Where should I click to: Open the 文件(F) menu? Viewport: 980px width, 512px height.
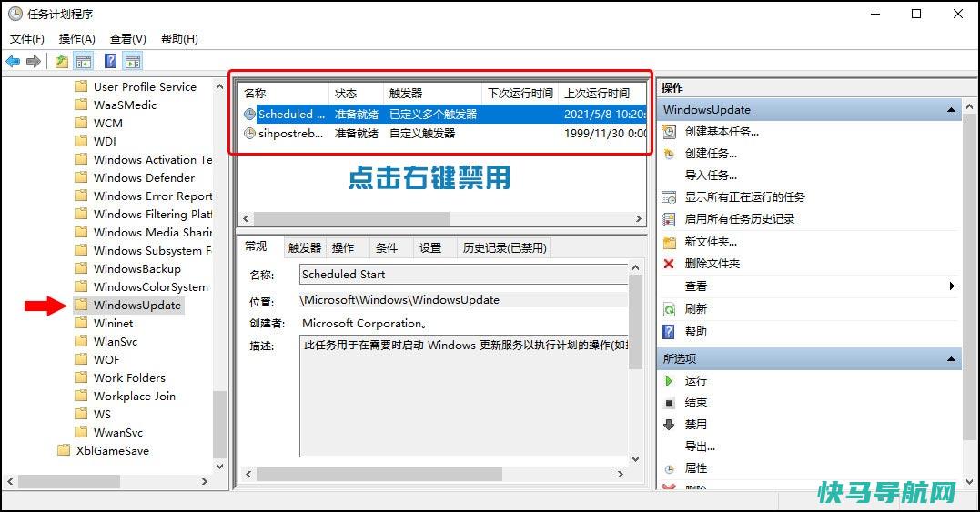(27, 39)
